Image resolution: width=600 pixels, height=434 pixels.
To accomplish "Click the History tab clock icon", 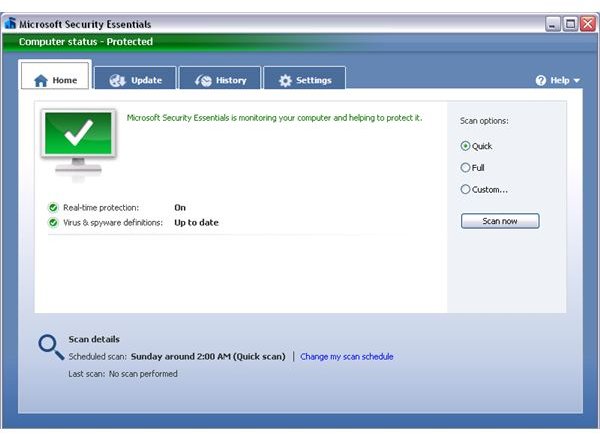I will tap(203, 81).
